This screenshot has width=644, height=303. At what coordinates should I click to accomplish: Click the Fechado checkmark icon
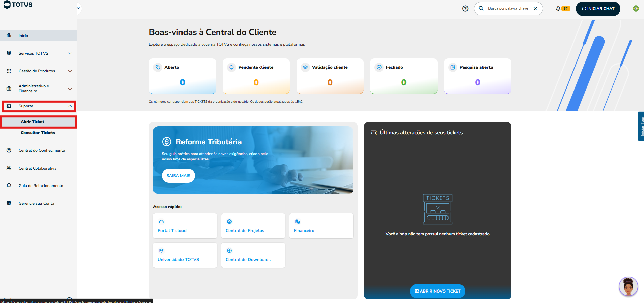379,67
